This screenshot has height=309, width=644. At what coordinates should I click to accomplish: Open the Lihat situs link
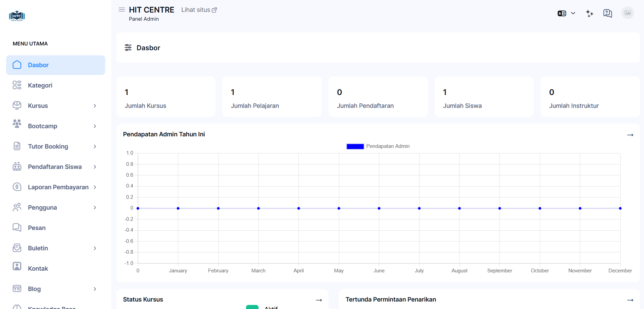(199, 10)
